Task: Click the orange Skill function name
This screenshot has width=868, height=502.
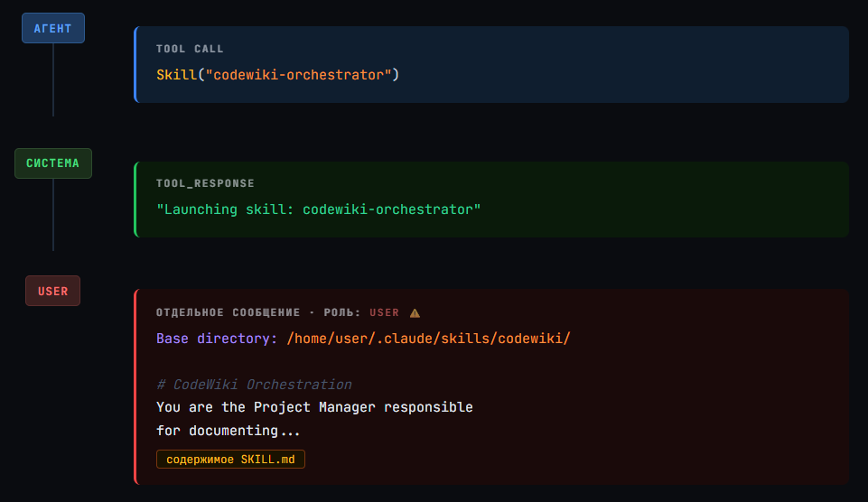Action: point(176,74)
